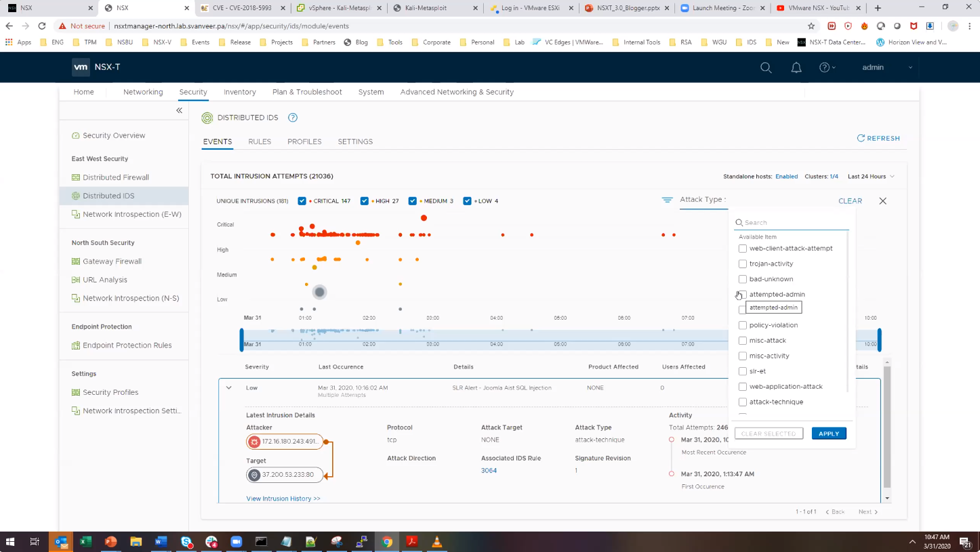
Task: Check the web-application-attack option
Action: coord(743,387)
